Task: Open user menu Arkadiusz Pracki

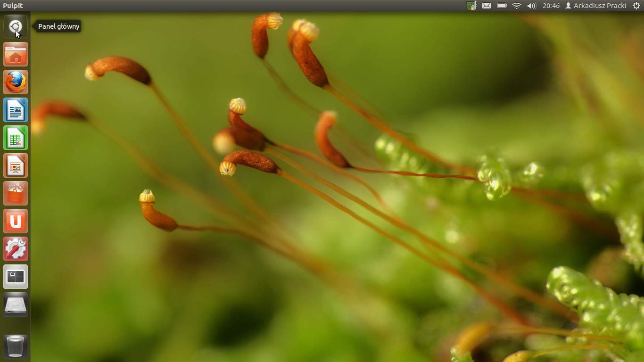Action: 596,6
